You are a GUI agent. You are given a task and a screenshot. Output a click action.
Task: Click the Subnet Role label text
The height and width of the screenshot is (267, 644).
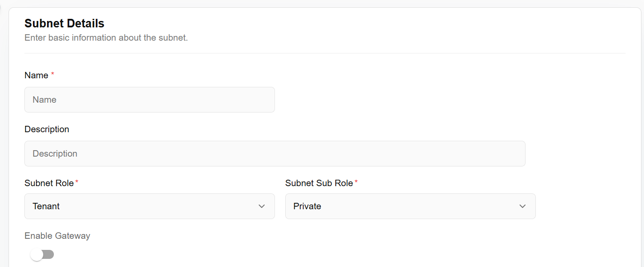pyautogui.click(x=49, y=183)
